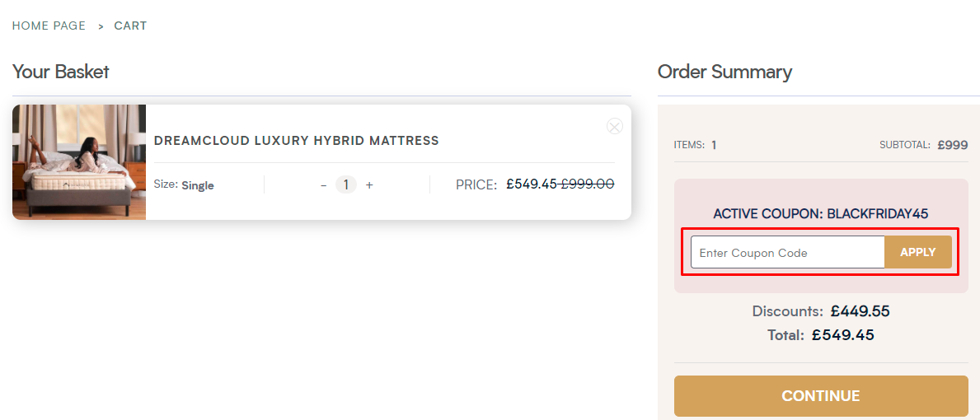Click the struck-through £999.00 original price

(588, 184)
